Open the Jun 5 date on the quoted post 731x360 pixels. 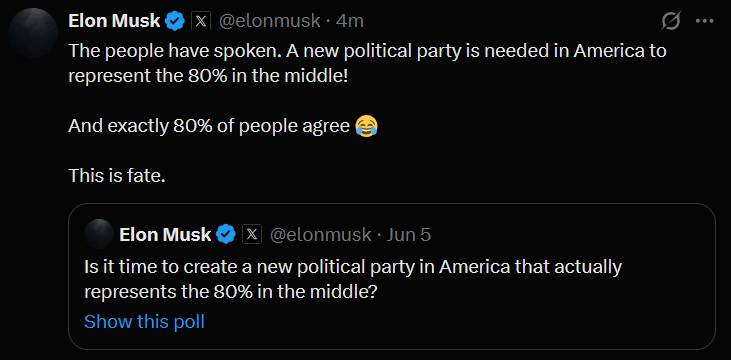tap(408, 235)
